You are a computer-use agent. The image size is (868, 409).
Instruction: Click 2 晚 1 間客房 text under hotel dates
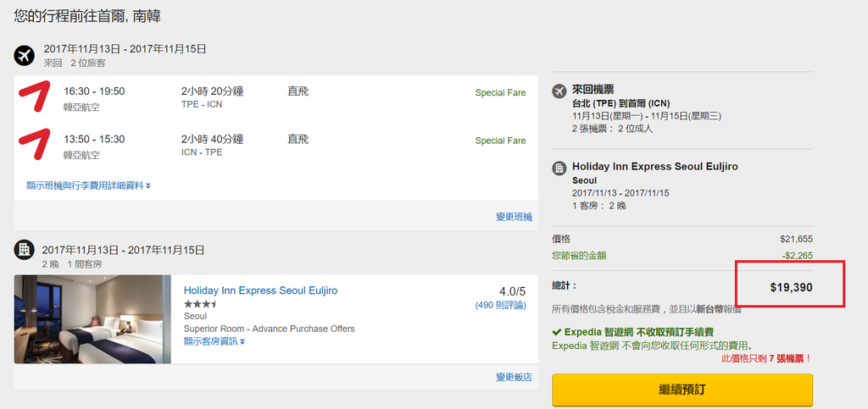[x=72, y=264]
